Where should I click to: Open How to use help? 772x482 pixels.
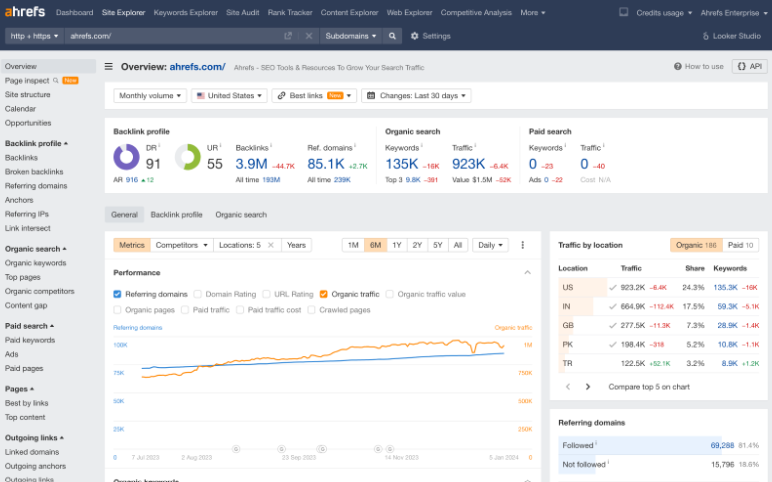(699, 66)
